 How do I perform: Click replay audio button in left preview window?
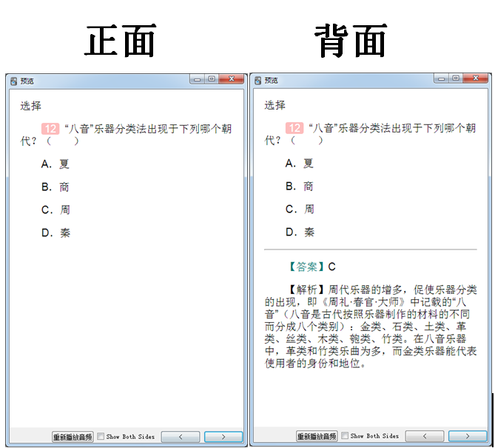73,437
